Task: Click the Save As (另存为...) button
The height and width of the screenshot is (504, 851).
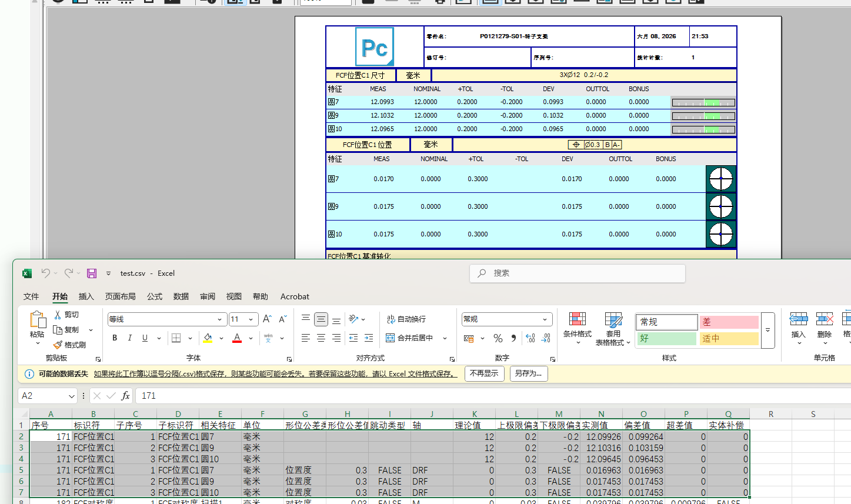Action: click(528, 373)
